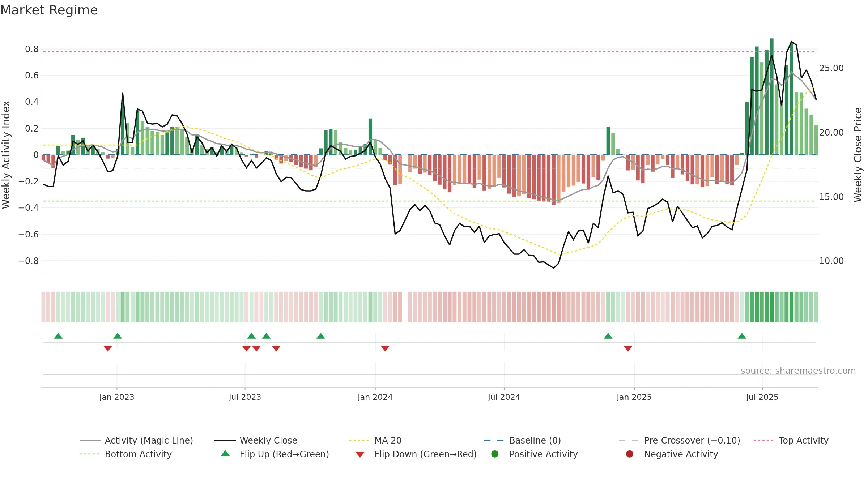The width and height of the screenshot is (868, 488).
Task: Click the Positive Activity legend label
Action: [x=543, y=454]
